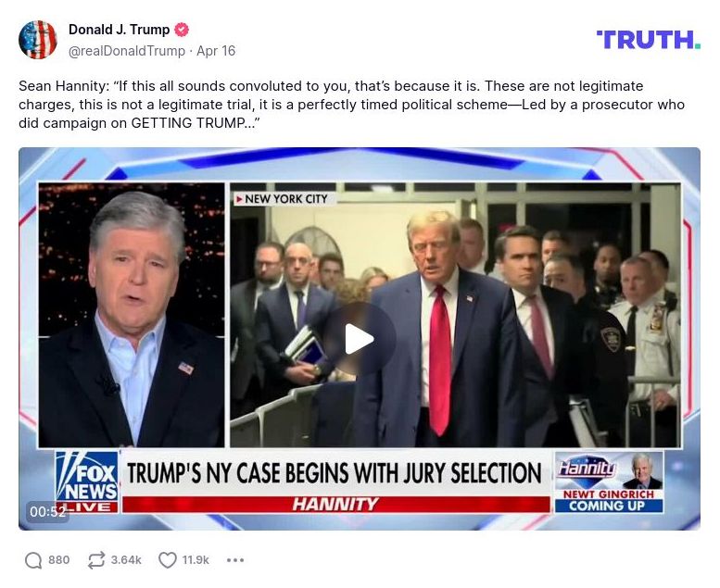Viewport: 720px width, 588px height.
Task: Click the Donald J. Trump display name
Action: pos(119,30)
